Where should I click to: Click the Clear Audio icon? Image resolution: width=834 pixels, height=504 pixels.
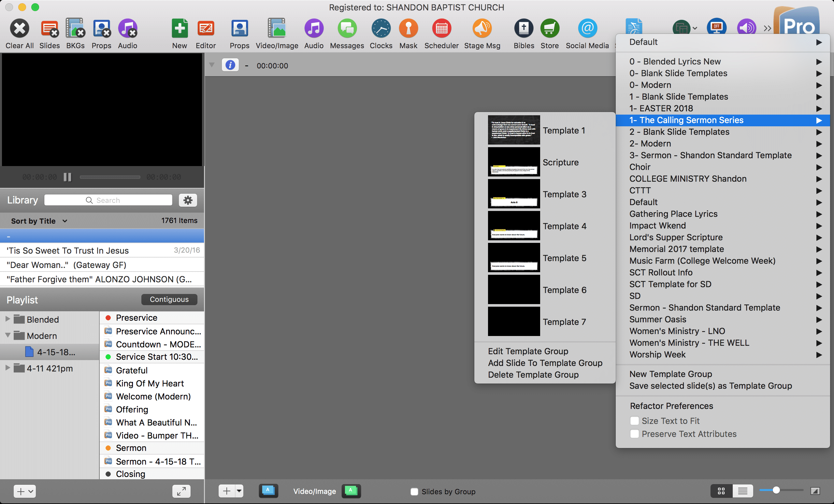128,28
